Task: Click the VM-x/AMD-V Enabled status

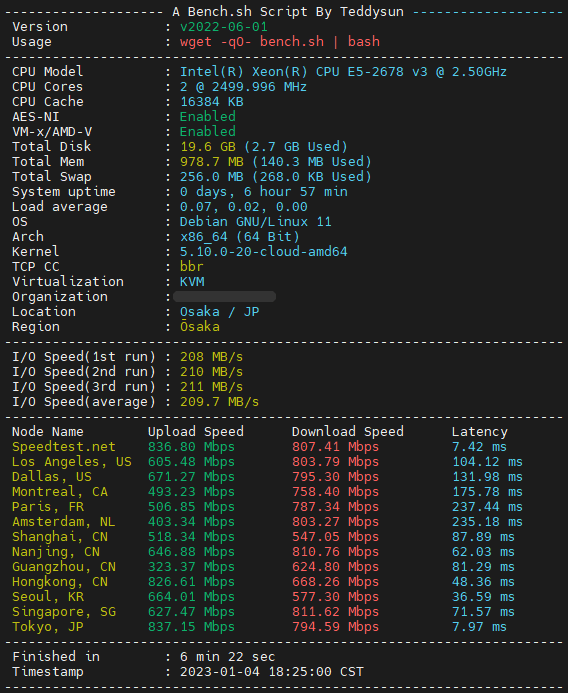Action: click(x=208, y=132)
